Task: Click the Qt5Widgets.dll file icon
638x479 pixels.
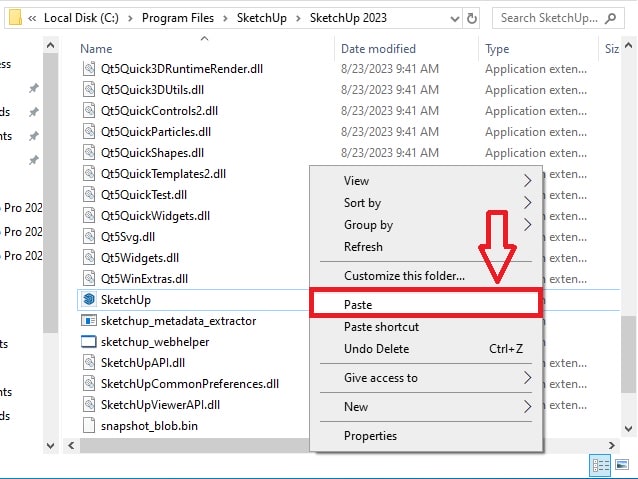Action: point(89,258)
